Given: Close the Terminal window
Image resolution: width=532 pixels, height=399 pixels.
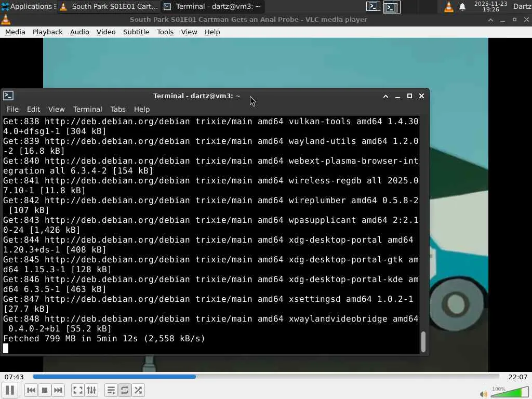Looking at the screenshot, I should [x=421, y=96].
